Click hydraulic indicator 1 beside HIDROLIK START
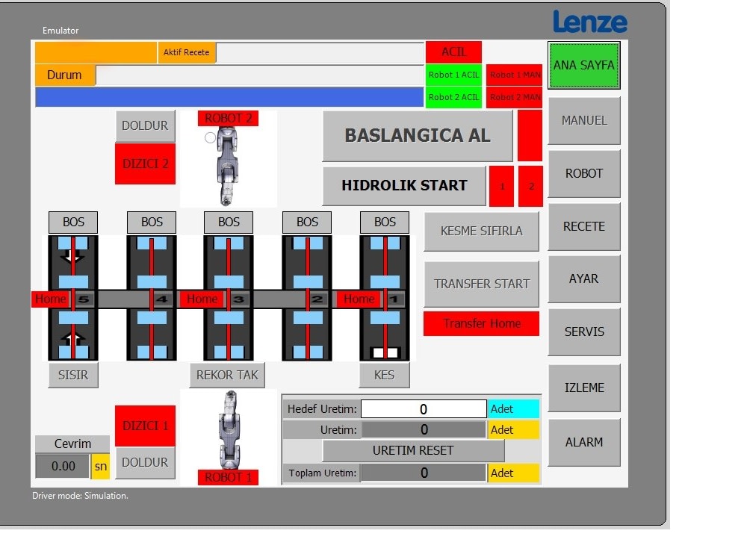 coord(500,186)
